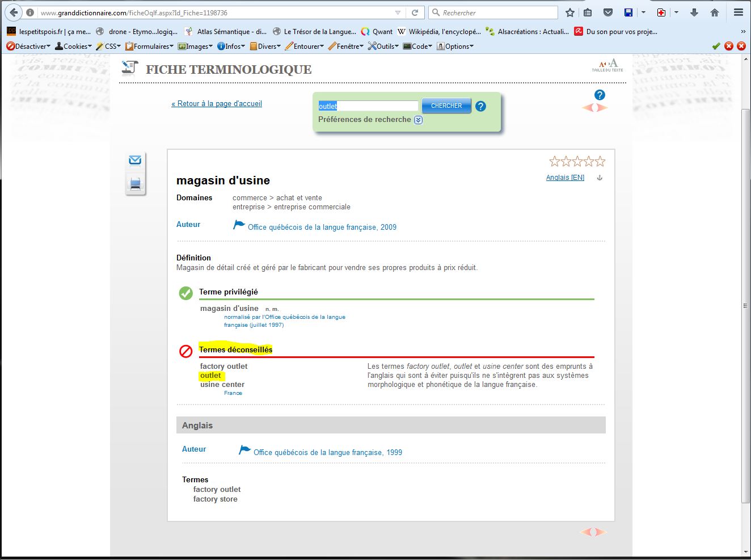Save the page to Pocket

pos(607,12)
